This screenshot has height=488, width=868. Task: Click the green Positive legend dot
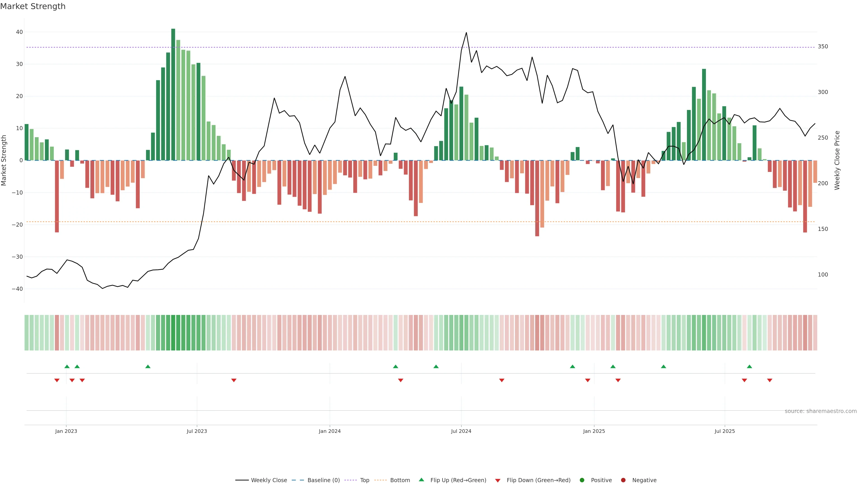point(582,480)
